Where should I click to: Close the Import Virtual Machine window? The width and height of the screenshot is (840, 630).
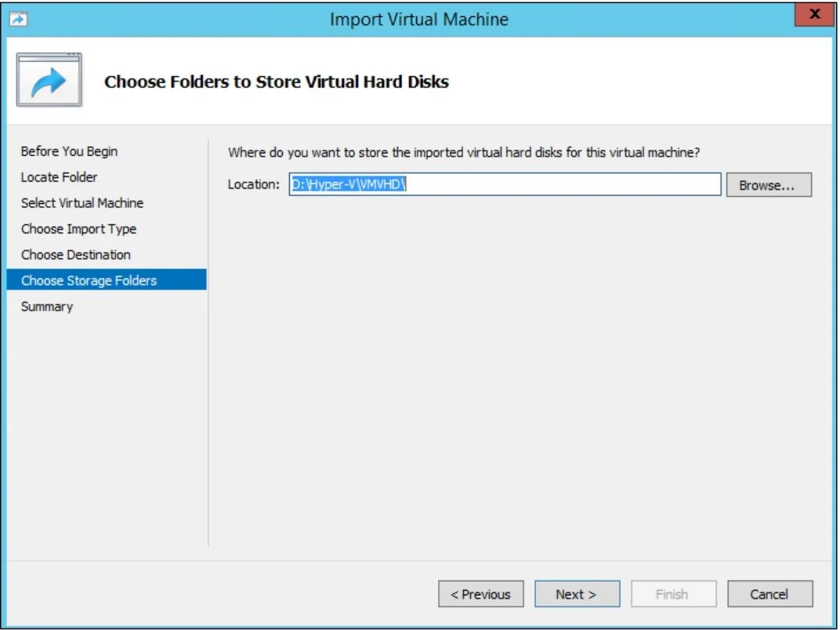tap(814, 15)
